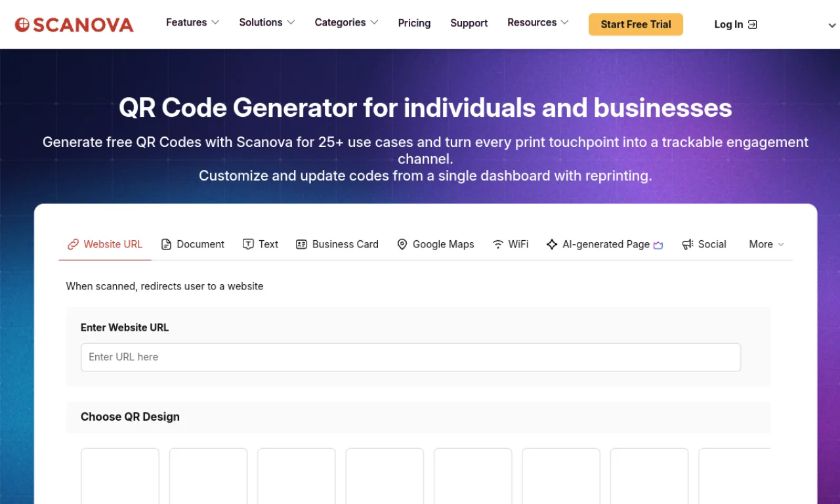Switch to the Business Card tab

(x=337, y=244)
